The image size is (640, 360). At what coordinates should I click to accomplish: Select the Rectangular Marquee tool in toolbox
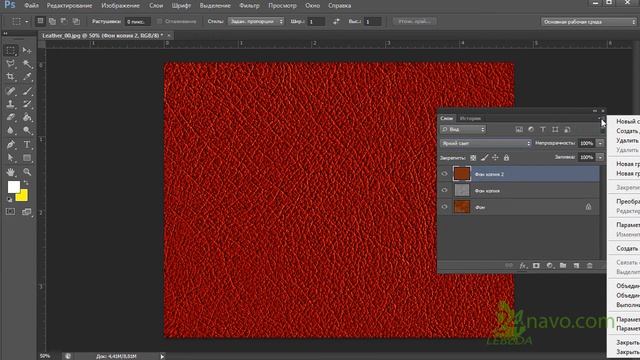[x=11, y=50]
